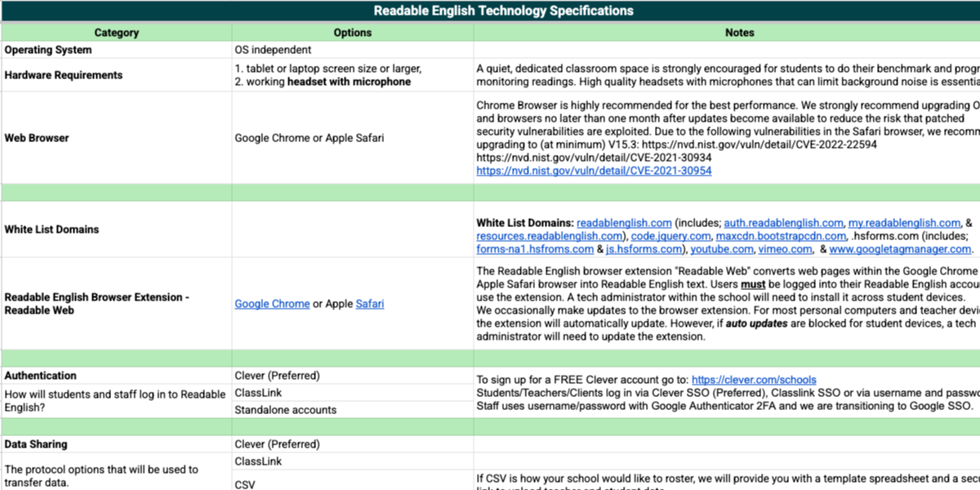Select the 'Operating System' category cell
This screenshot has width=980, height=490.
116,50
